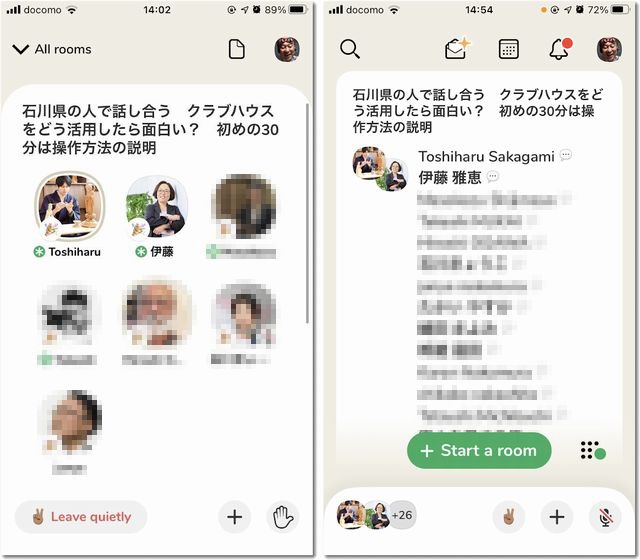
Task: Open search with magnifying glass icon
Action: [350, 49]
